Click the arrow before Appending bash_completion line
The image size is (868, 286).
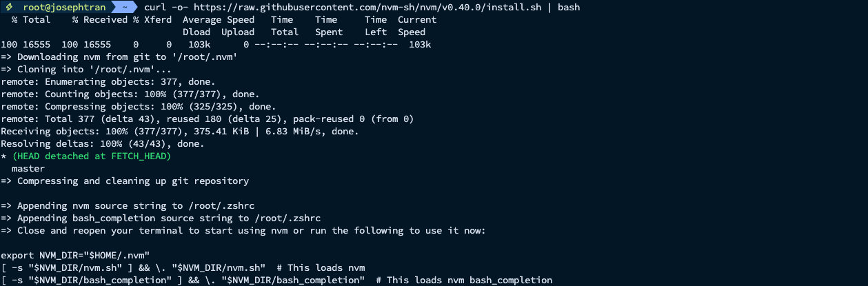[7, 218]
